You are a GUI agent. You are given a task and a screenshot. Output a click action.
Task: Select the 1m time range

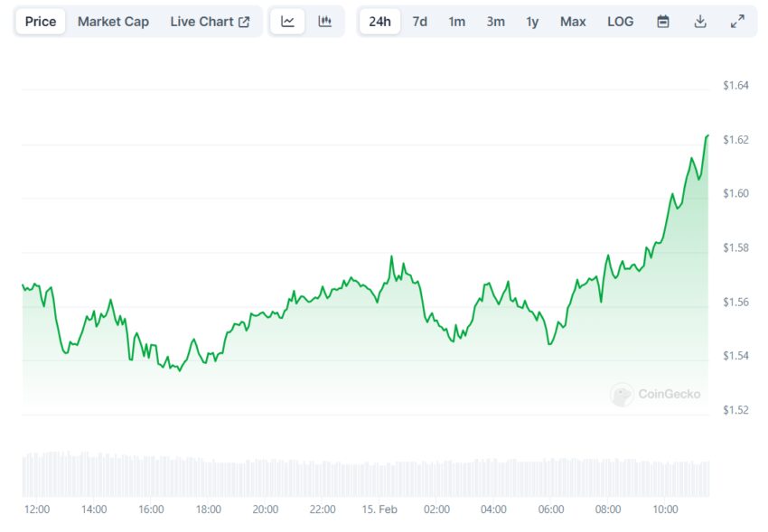[457, 22]
